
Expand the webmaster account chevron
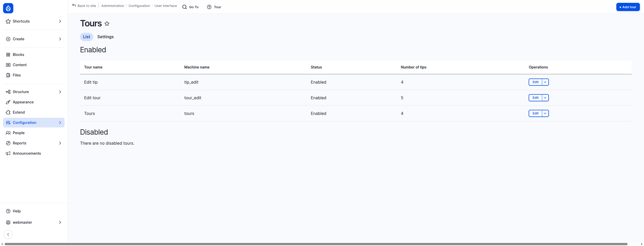60,222
